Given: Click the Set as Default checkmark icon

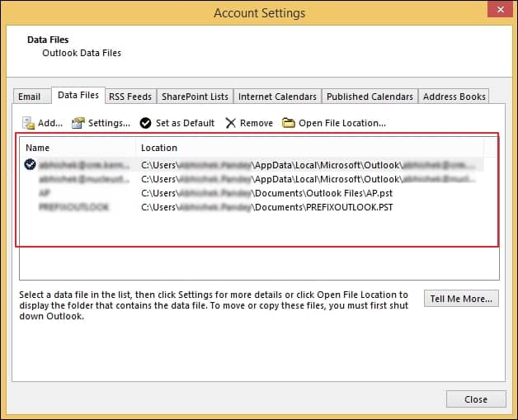Looking at the screenshot, I should (145, 123).
